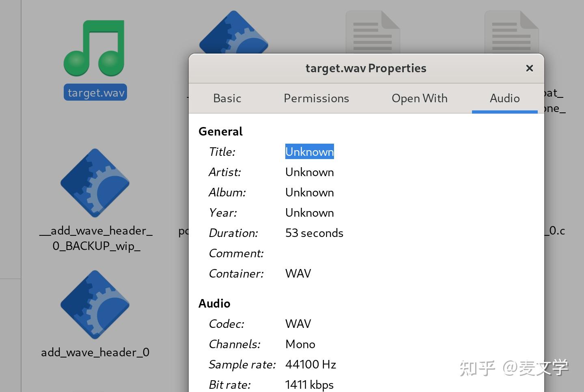Image resolution: width=584 pixels, height=392 pixels.
Task: Select the Audio tab
Action: [504, 98]
